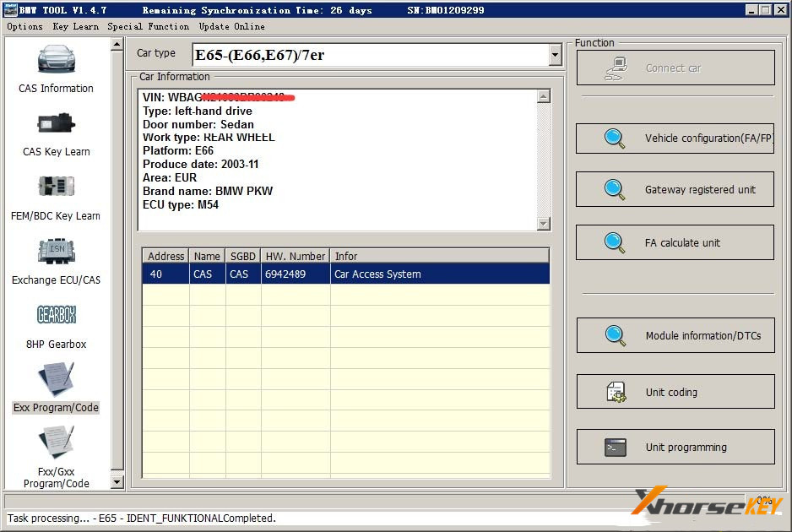This screenshot has width=792, height=532.
Task: Click sidebar scrollbar down arrow
Action: click(117, 482)
